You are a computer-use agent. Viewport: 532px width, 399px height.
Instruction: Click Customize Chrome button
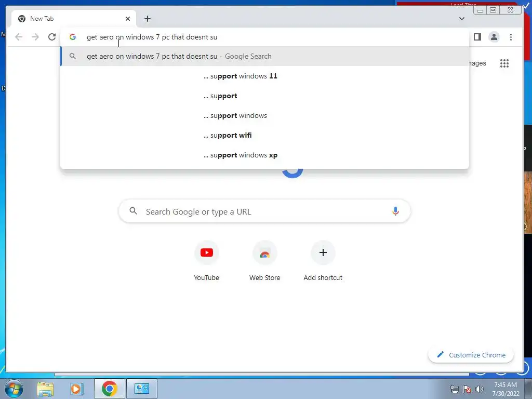[x=471, y=355]
